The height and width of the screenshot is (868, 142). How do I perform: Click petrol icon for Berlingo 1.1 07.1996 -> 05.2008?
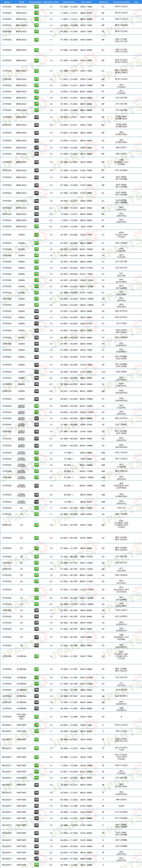tap(36, 40)
